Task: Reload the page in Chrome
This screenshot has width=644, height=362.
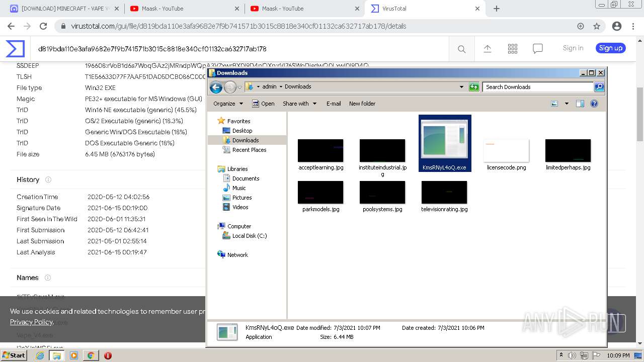Action: coord(43,26)
